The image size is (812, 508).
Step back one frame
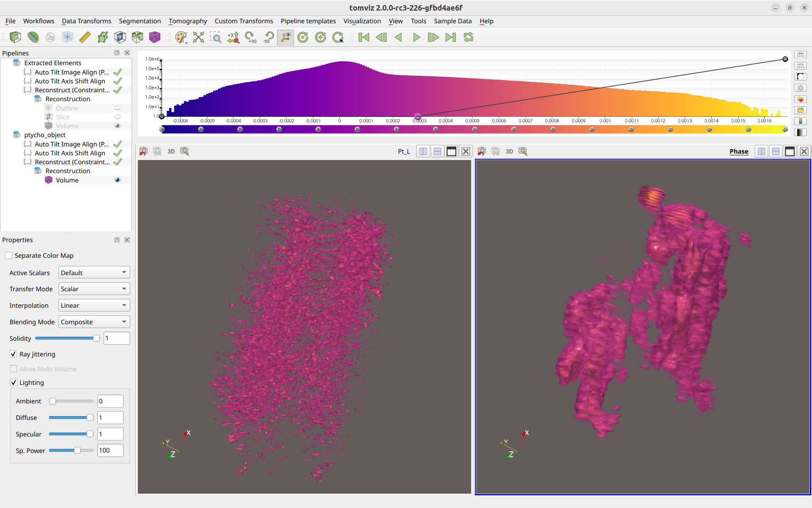click(381, 37)
